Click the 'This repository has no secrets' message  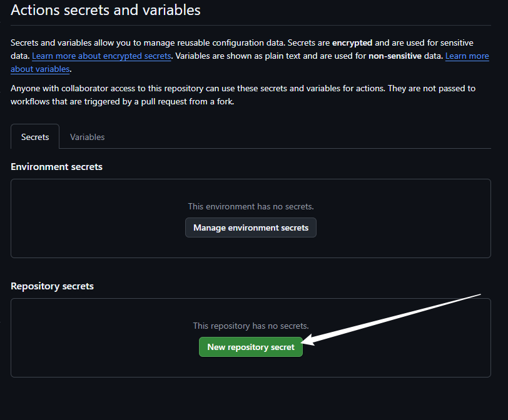[250, 326]
